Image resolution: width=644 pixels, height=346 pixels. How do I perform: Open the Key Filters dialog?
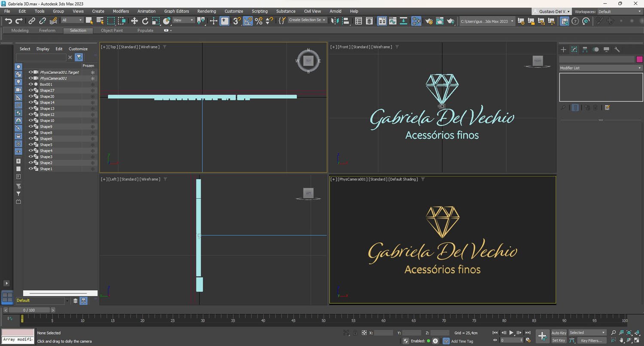click(592, 340)
